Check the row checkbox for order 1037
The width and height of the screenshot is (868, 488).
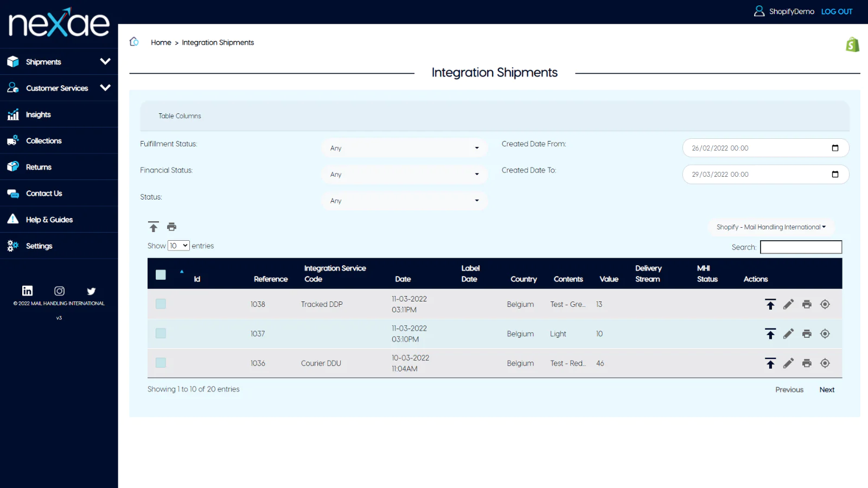pos(161,333)
